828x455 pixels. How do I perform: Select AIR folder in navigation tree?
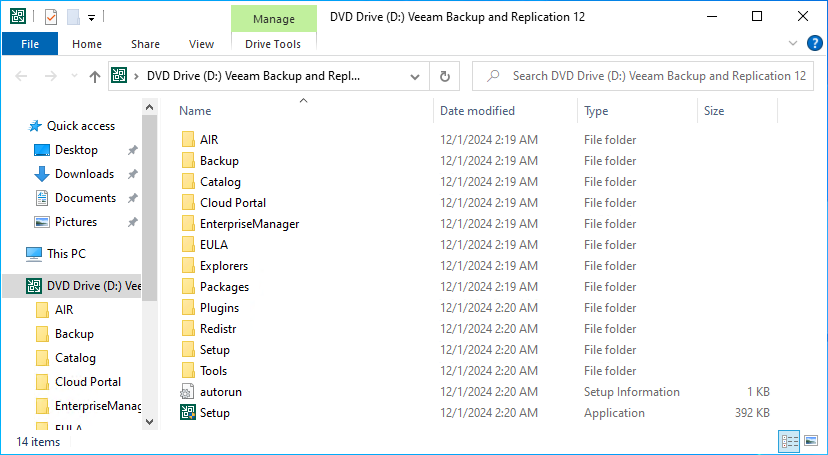(64, 310)
